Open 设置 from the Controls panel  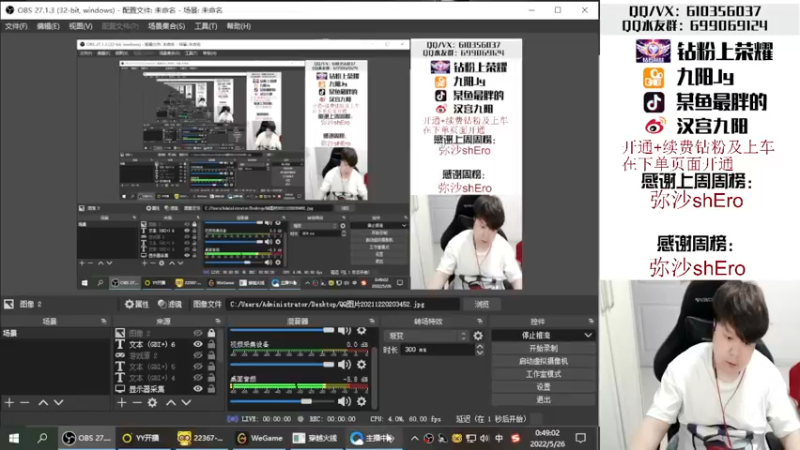[543, 387]
